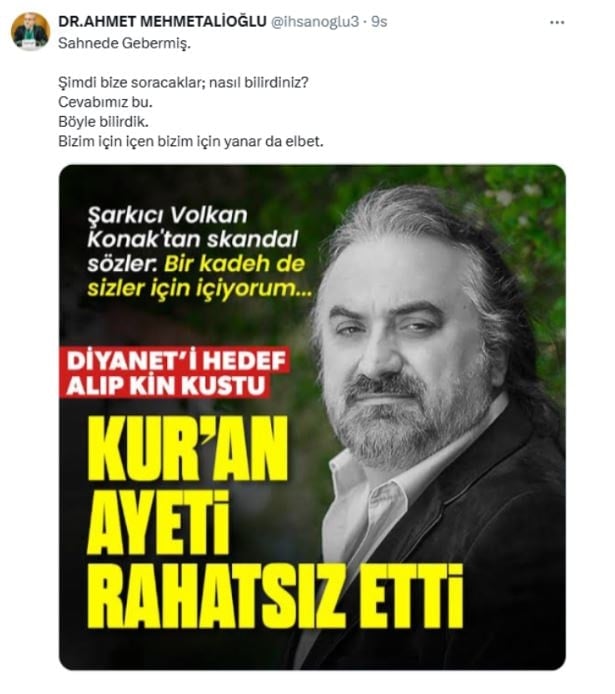615x694 pixels.
Task: Click the 'Sahnede Gebermiş.' tweet line
Action: [x=124, y=43]
